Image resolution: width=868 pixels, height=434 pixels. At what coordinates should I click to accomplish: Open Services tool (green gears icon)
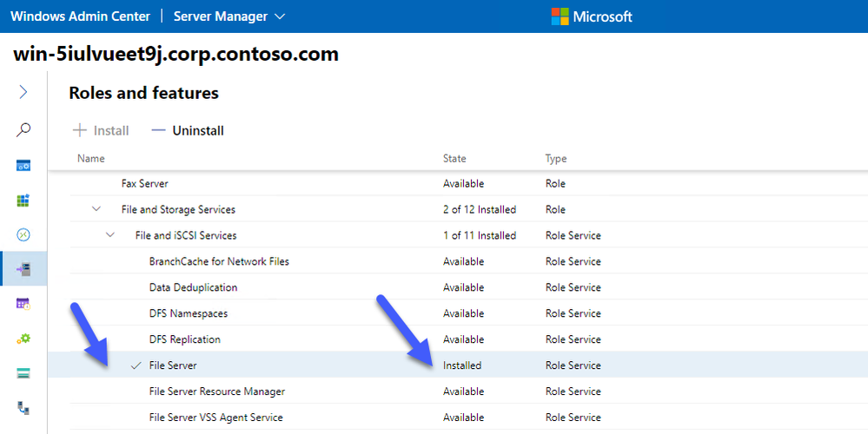click(23, 339)
